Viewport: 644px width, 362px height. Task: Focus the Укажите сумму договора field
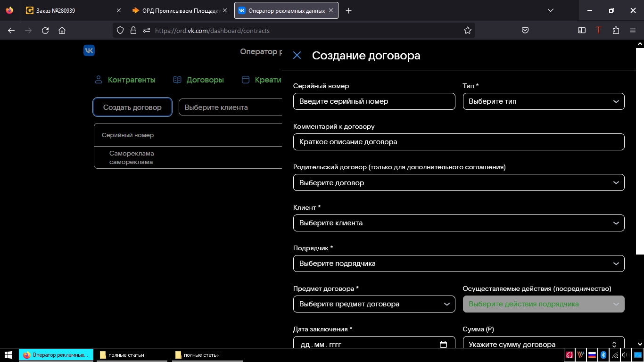click(x=544, y=342)
